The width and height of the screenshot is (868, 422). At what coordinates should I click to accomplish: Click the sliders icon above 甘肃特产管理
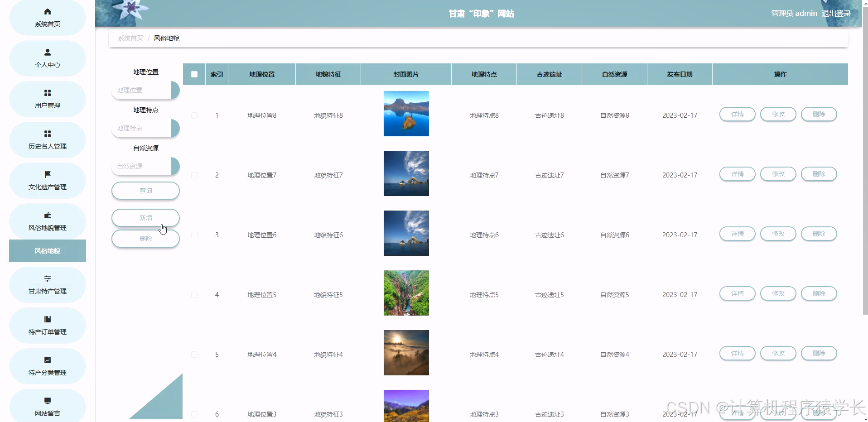[x=48, y=278]
